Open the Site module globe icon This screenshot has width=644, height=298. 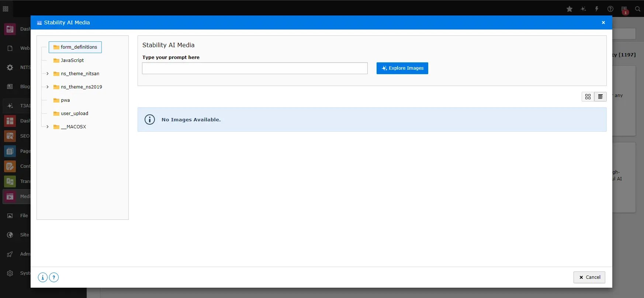pyautogui.click(x=10, y=235)
